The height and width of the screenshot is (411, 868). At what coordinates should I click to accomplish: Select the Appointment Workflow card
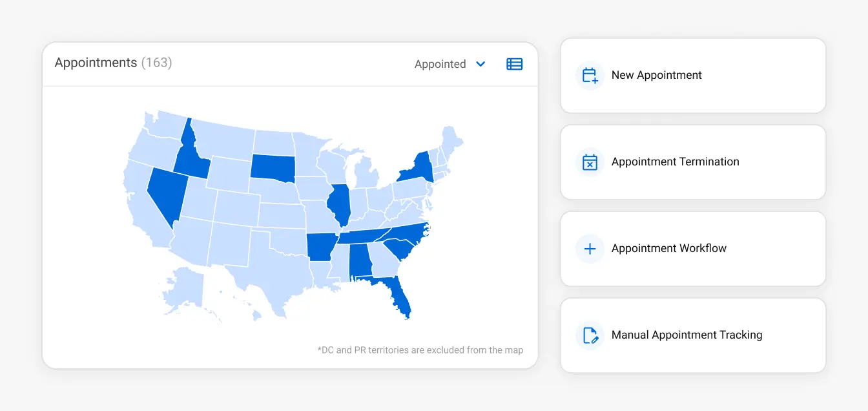[x=692, y=249]
